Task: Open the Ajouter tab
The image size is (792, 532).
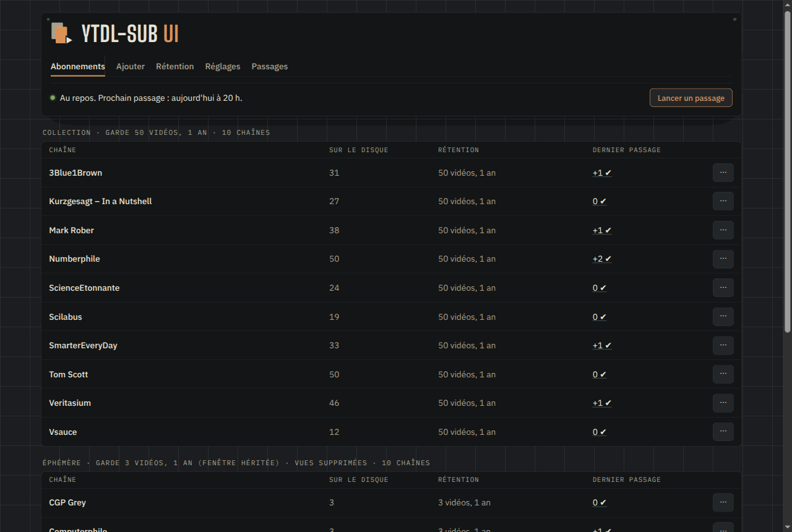Action: pyautogui.click(x=131, y=66)
